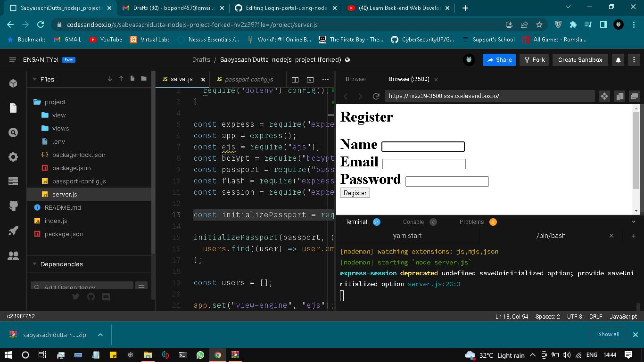Create a new directory in the Files panel
644x362 pixels.
pos(144,79)
